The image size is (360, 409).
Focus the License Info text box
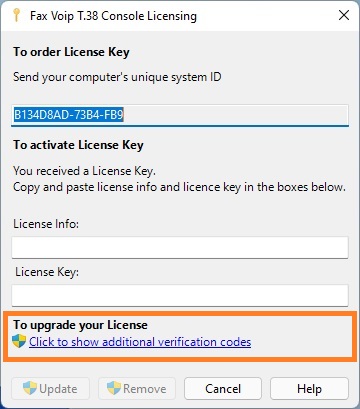coord(180,247)
